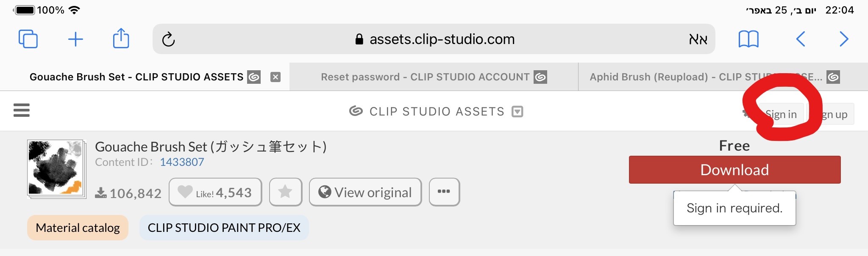Toggle the favorite star button
868x256 pixels.
coord(286,192)
